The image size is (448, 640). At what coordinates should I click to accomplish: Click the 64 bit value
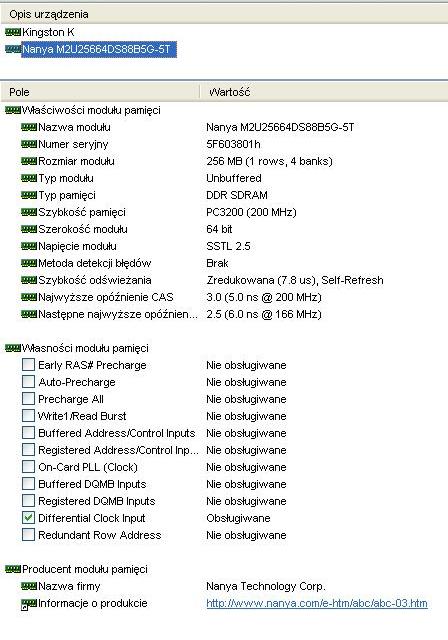click(x=219, y=229)
